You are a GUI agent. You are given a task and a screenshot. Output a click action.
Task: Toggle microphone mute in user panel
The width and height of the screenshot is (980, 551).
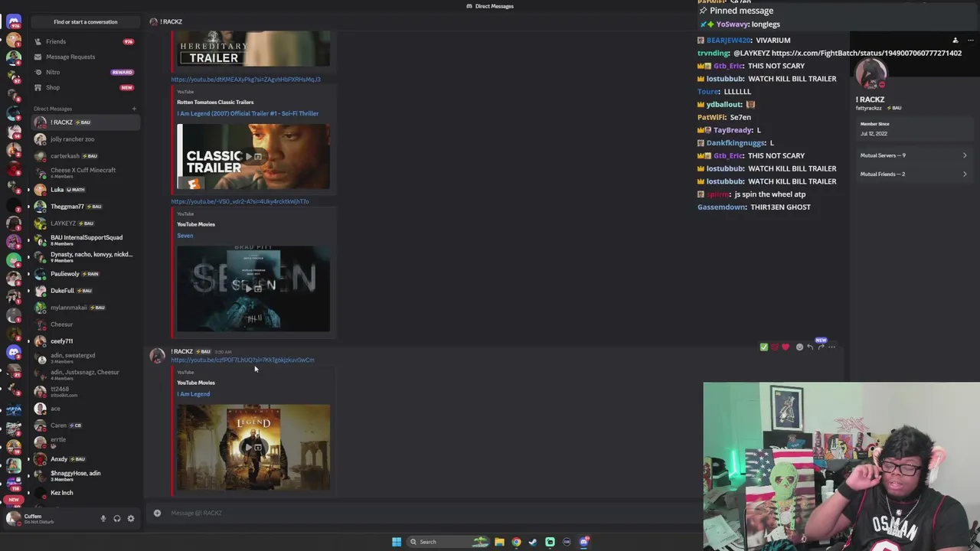coord(103,519)
